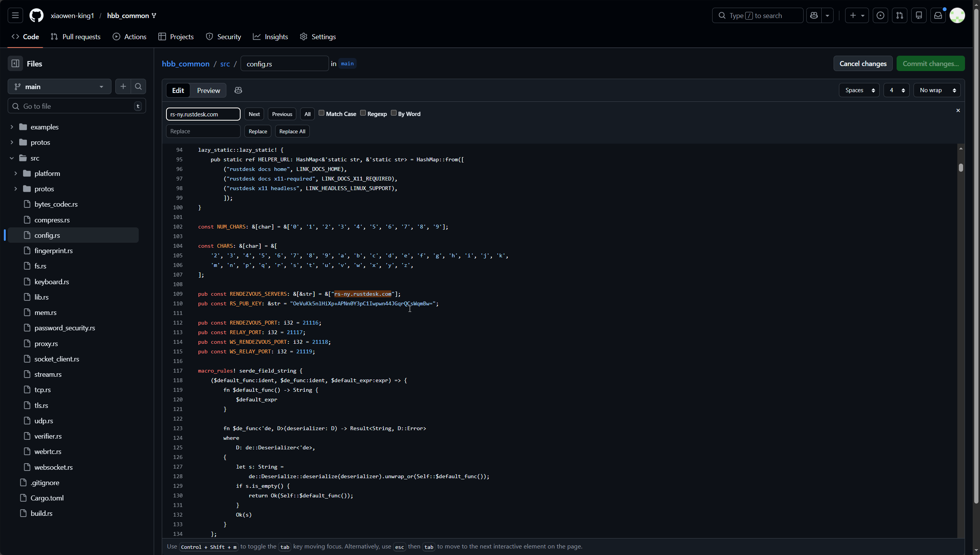980x555 pixels.
Task: Go to the GitHub logo homepage
Action: coord(37,16)
